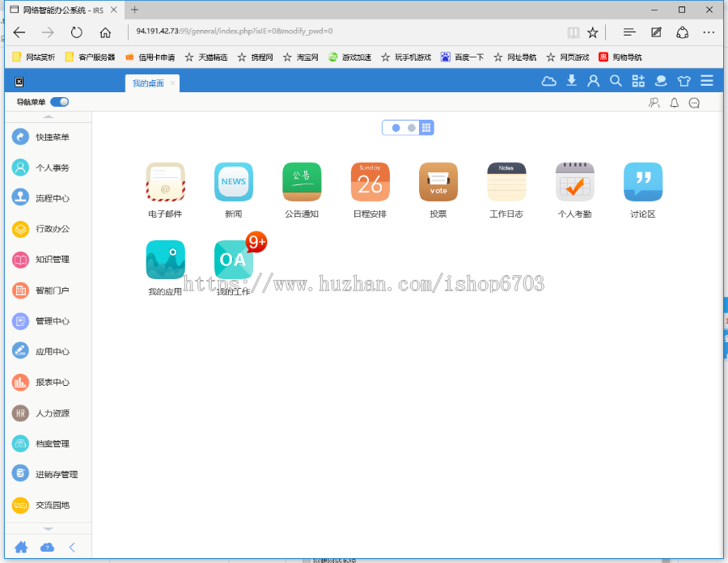Click the square X icon in blue header
Screen dimensions: 728x563
click(19, 82)
